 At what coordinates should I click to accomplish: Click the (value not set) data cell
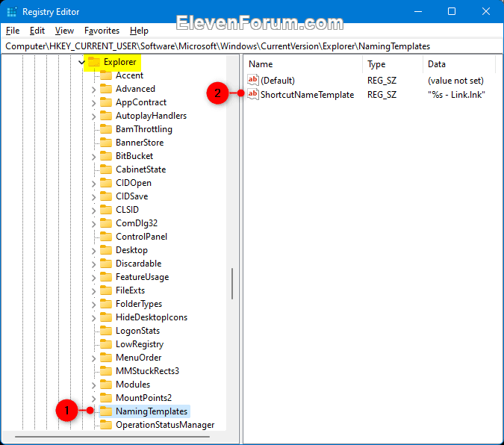[x=455, y=81]
